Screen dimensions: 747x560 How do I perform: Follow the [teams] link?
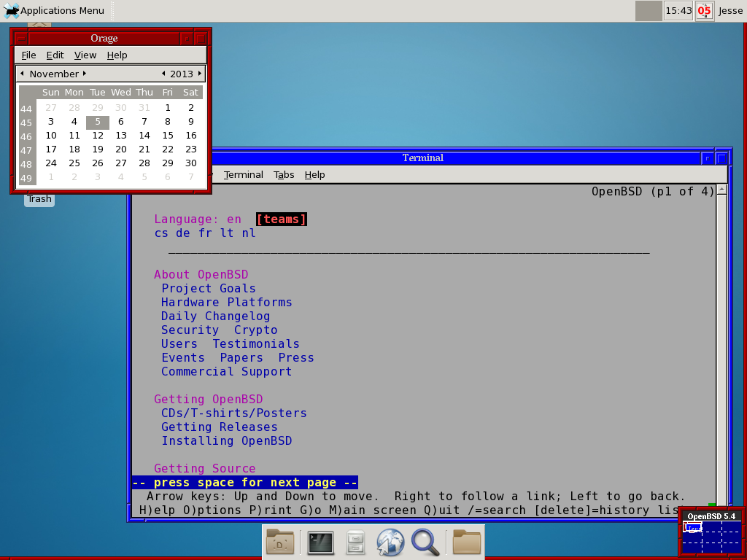click(282, 219)
